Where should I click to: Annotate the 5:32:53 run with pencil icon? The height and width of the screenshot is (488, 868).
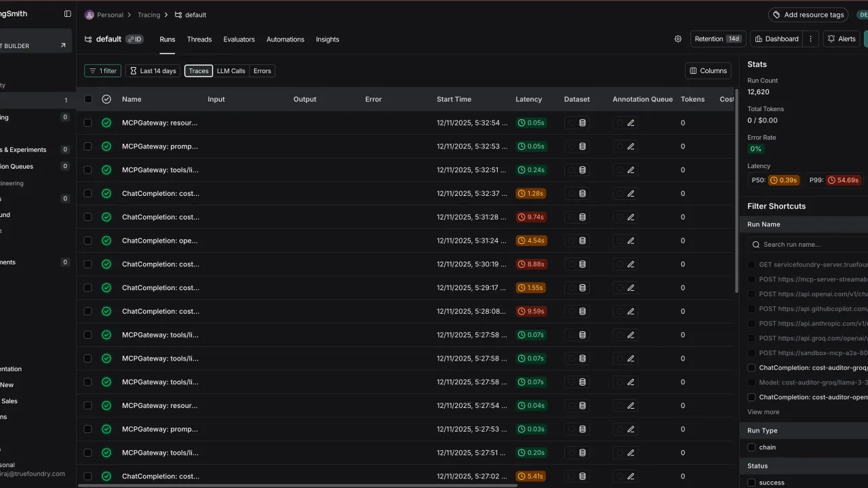(x=631, y=146)
